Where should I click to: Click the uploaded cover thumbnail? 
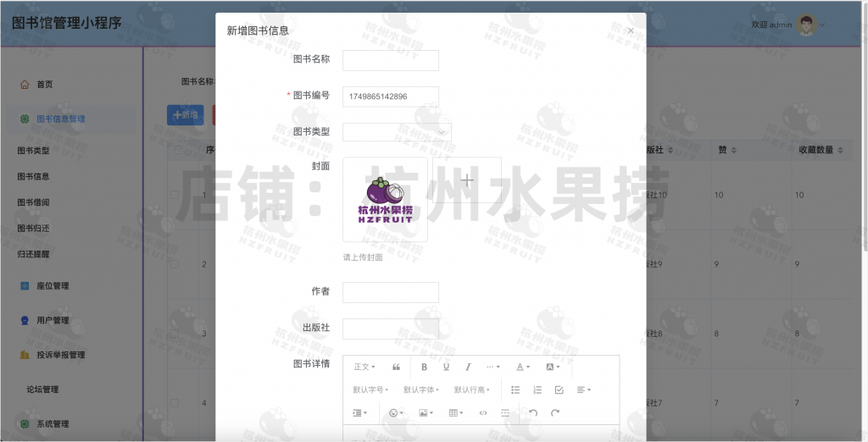385,200
